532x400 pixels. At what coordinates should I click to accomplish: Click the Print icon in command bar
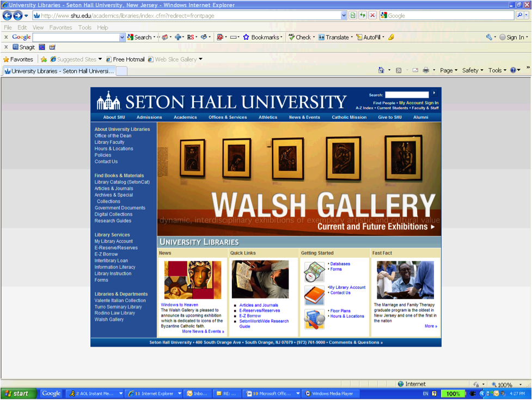pyautogui.click(x=426, y=70)
